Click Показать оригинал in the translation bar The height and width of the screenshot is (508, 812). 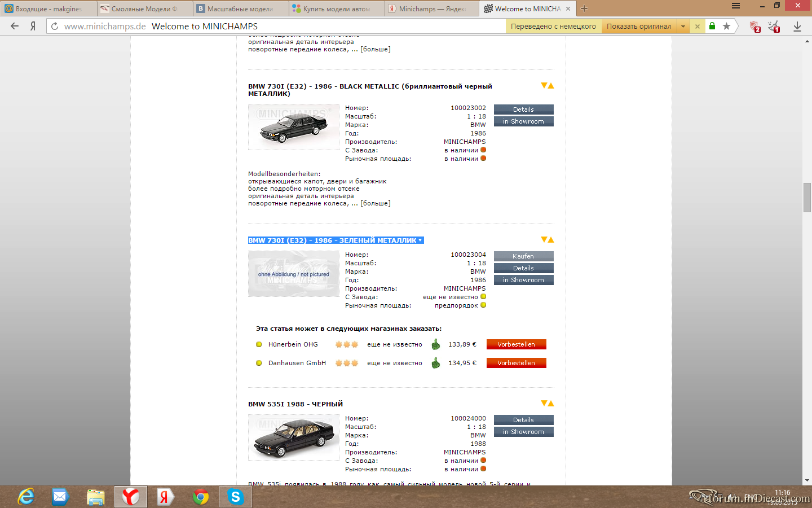tap(639, 26)
